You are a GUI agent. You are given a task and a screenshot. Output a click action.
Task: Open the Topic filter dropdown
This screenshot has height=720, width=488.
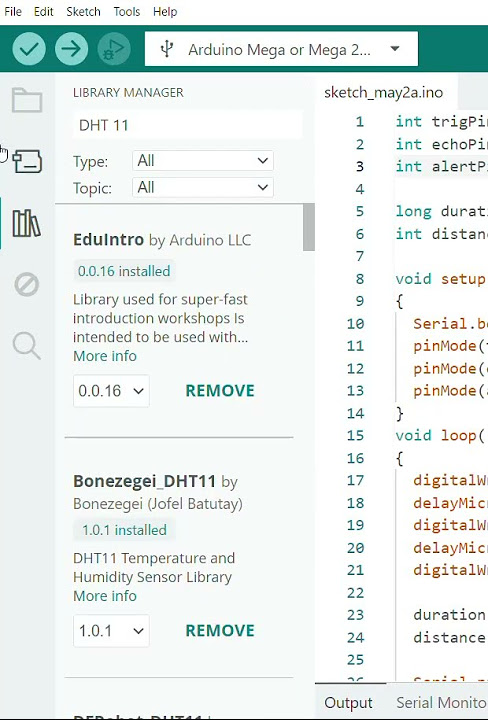203,187
